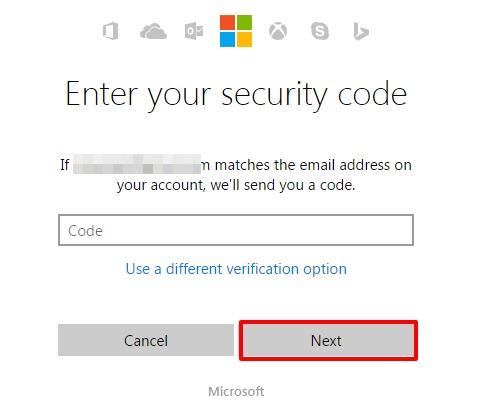Image resolution: width=491 pixels, height=416 pixels.
Task: Open the Outlook icon at the top
Action: point(194,31)
